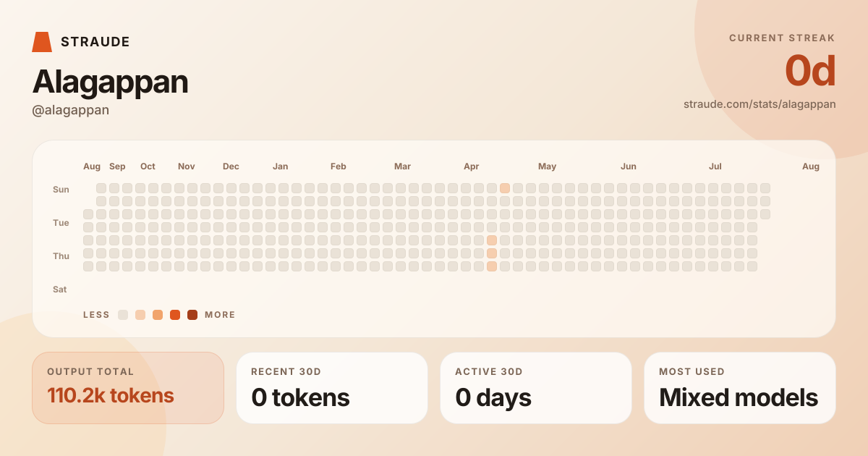Click the highlighted Sunday cell in April

(505, 188)
